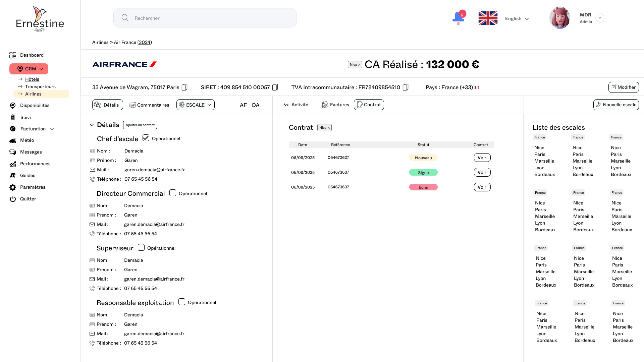The image size is (644, 362).
Task: Uncheck Opérationnel for Chef d'escale
Action: coord(146,138)
